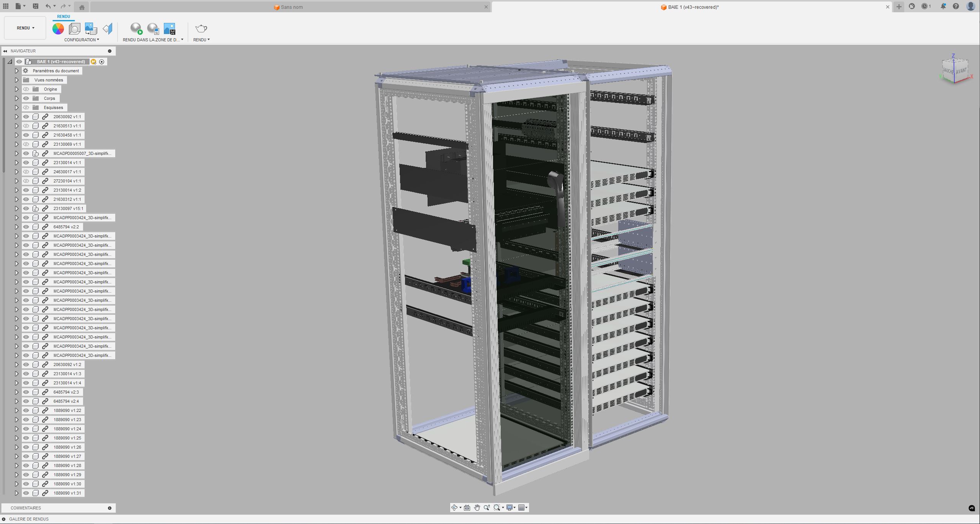Viewport: 980px width, 524px height.
Task: Expand the Corps folder
Action: (x=16, y=98)
